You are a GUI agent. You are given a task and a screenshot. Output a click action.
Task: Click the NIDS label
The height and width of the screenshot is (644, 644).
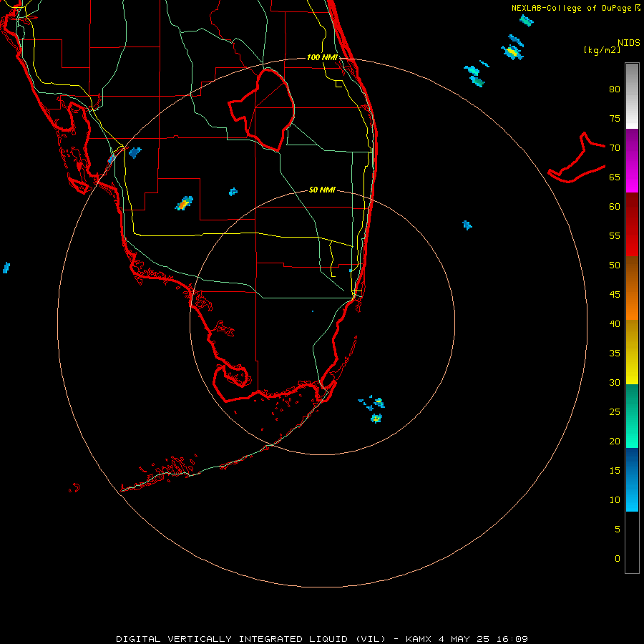[629, 42]
